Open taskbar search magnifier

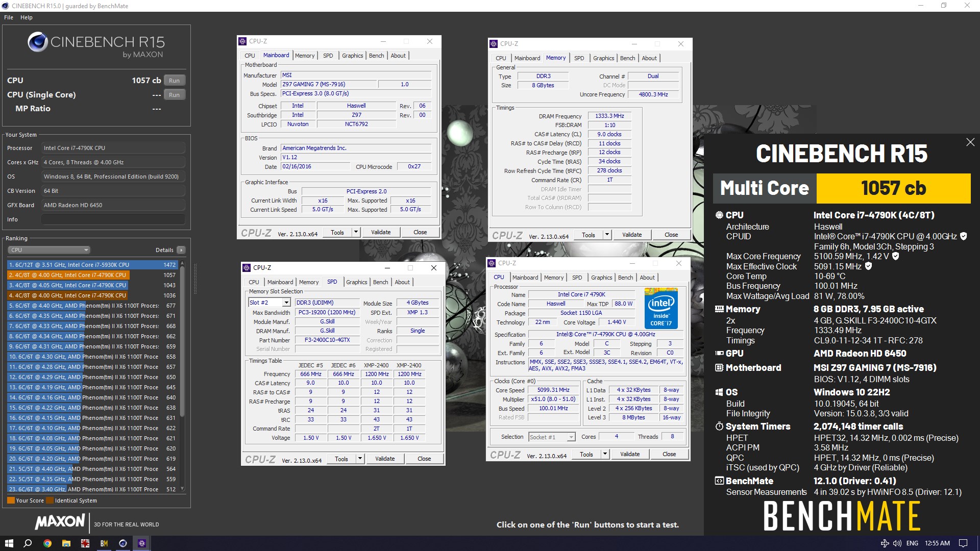28,543
